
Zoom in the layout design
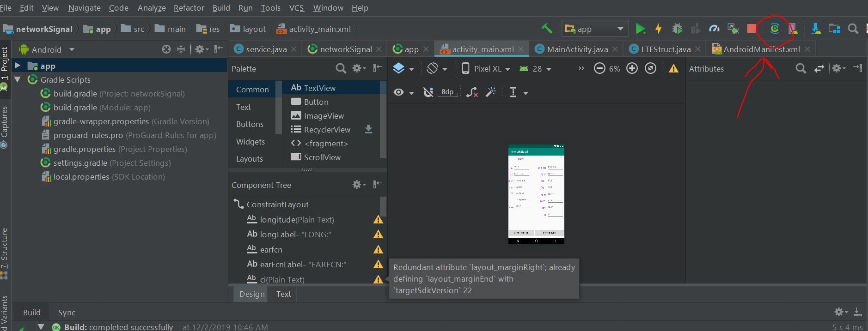click(x=632, y=68)
